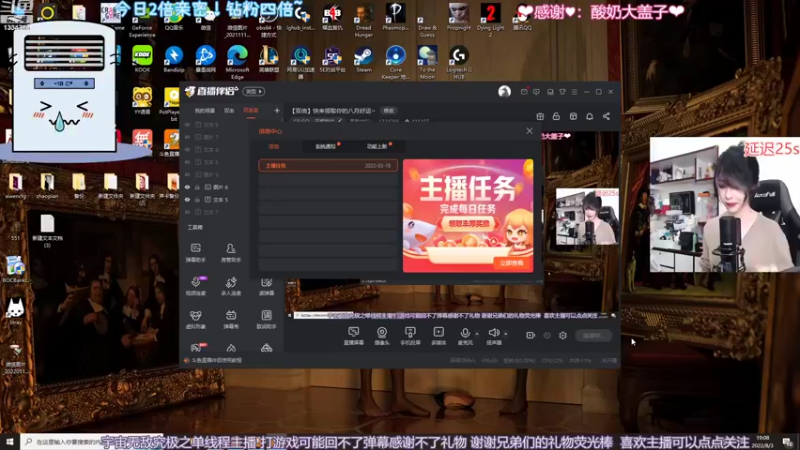
Task: Switch to the system notification tab
Action: click(326, 146)
